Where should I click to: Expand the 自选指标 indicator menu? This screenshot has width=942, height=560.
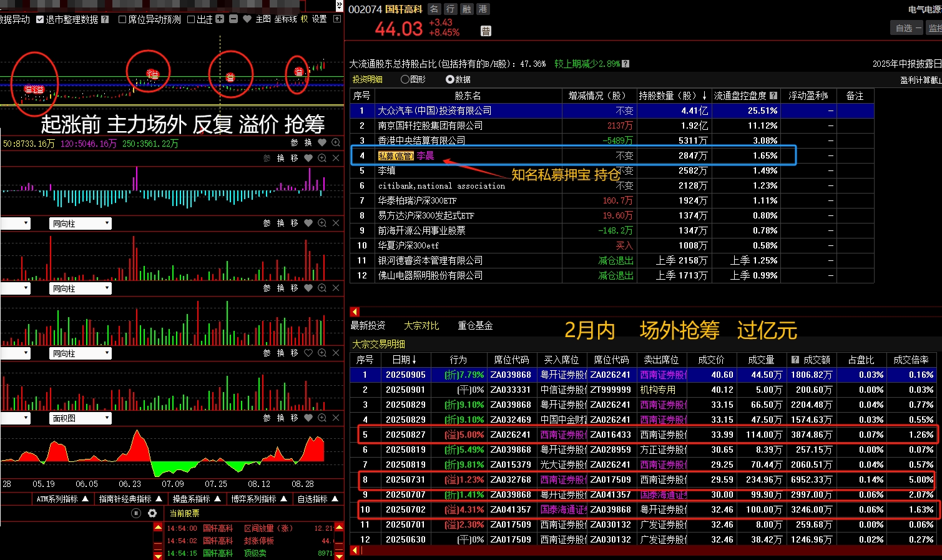coord(317,499)
